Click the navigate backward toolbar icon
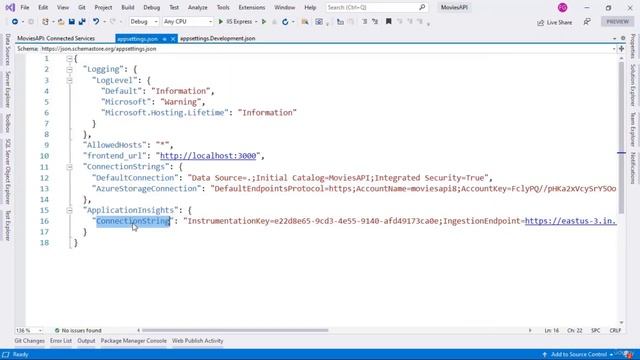640x360 pixels. pos(15,22)
